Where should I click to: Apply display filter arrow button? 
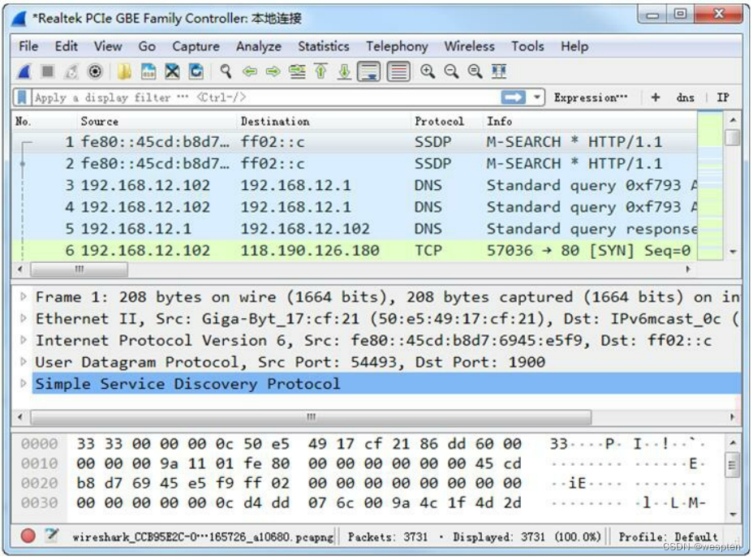click(513, 97)
